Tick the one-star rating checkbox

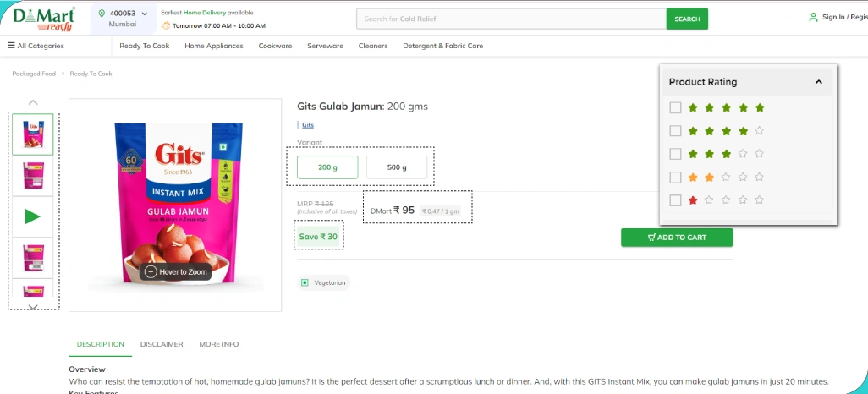point(675,200)
